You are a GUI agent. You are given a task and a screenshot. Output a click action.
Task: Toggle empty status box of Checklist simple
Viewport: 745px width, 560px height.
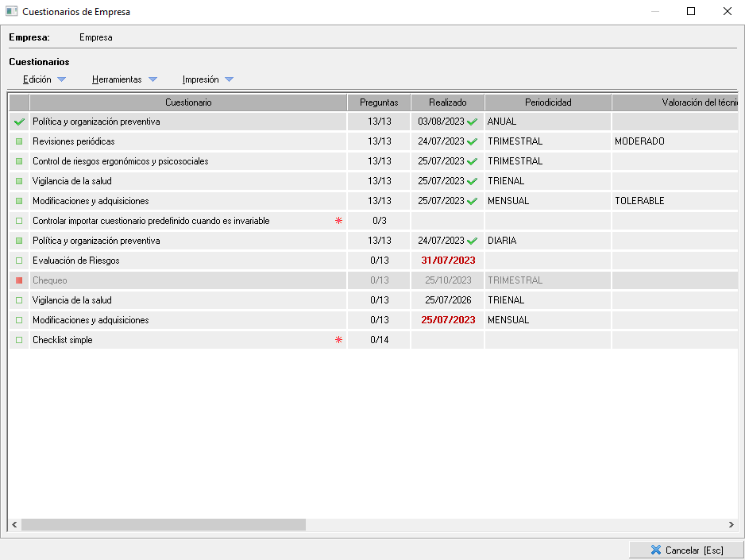(x=19, y=340)
